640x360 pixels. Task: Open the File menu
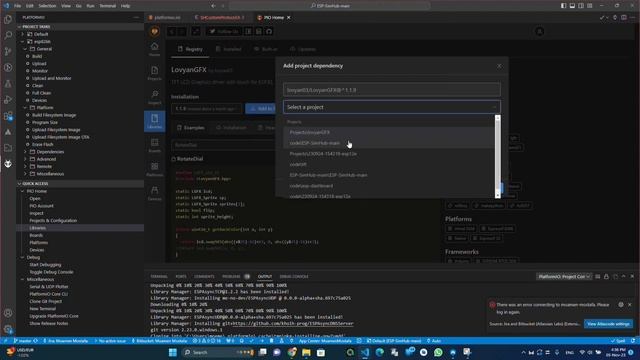18,6
